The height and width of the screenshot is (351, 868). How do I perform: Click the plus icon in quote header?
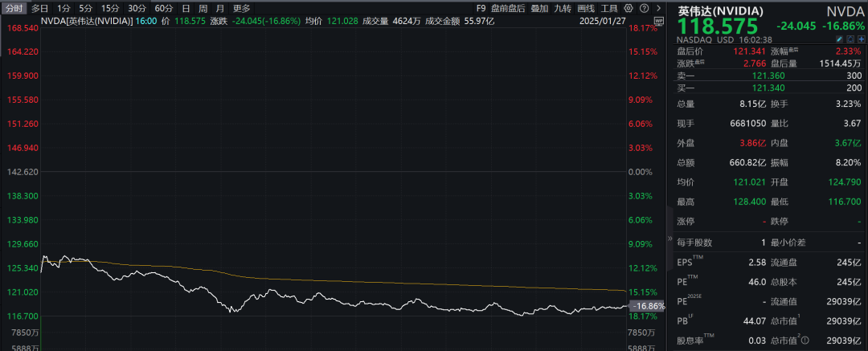(860, 39)
